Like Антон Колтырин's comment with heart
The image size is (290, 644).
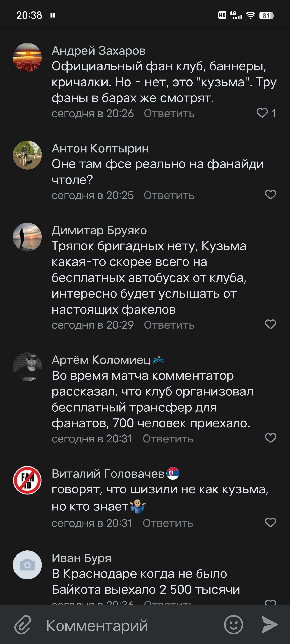270,194
